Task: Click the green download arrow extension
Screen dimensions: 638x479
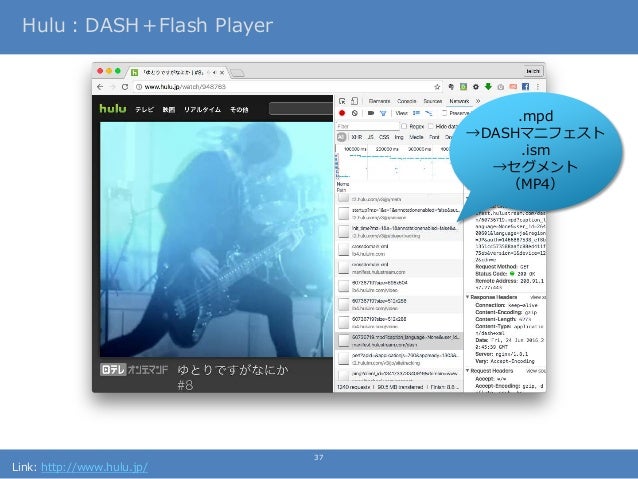Action: click(488, 87)
